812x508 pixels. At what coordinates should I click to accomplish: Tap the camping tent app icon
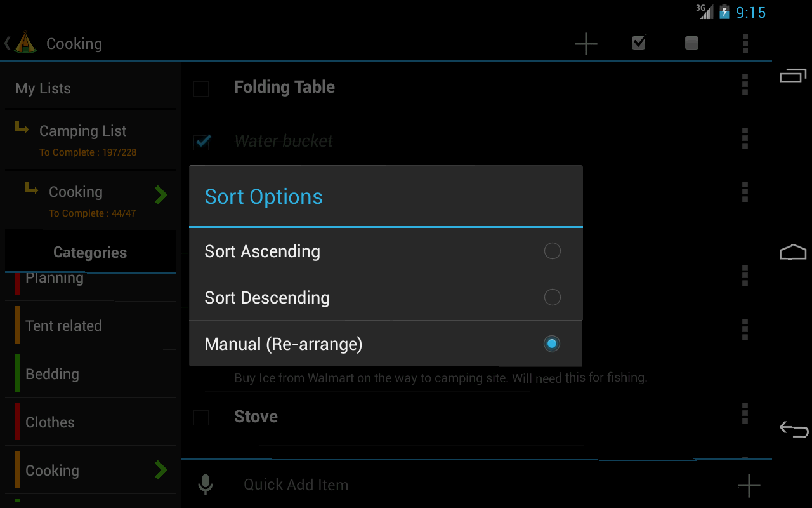(x=25, y=43)
